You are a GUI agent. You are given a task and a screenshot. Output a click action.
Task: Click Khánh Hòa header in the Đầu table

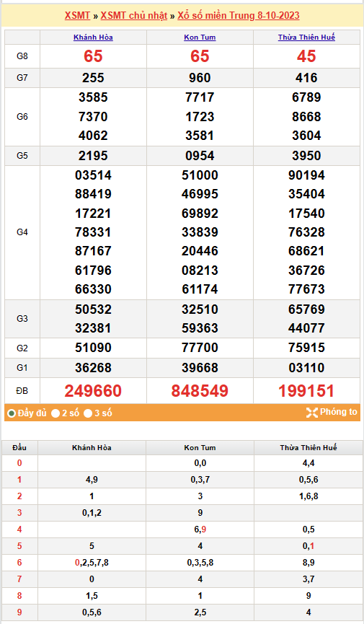coord(92,448)
